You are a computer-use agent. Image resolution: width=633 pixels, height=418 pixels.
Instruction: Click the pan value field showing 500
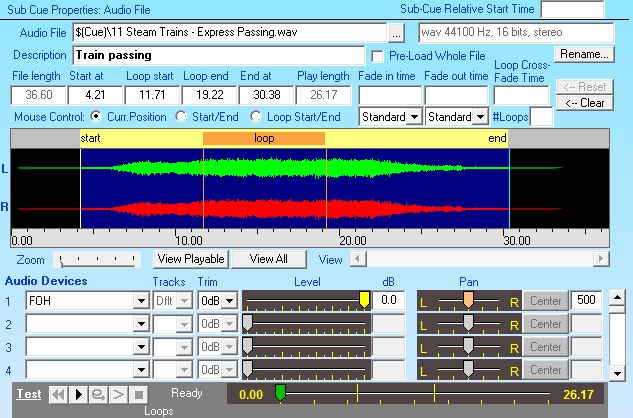(x=586, y=300)
